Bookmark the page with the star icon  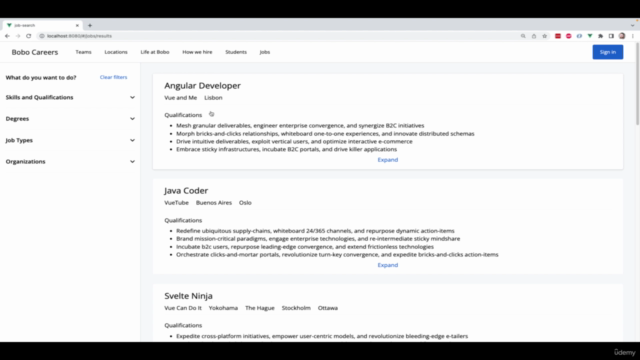(x=544, y=36)
